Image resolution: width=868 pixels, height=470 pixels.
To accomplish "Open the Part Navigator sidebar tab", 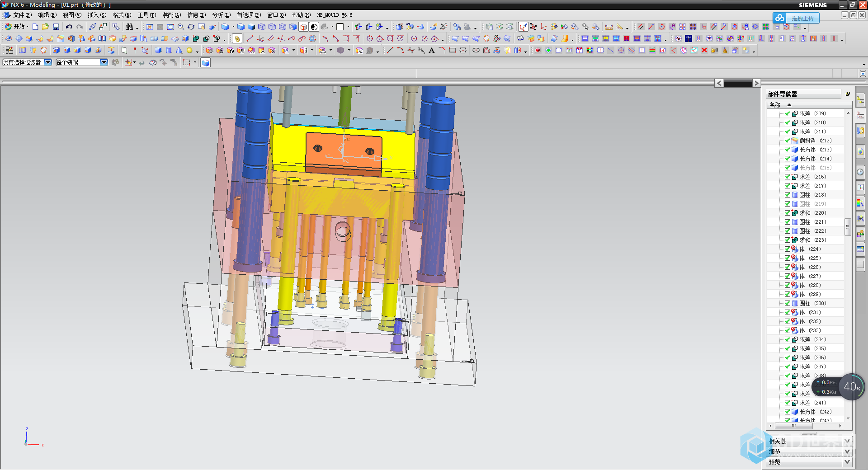I will click(x=860, y=115).
